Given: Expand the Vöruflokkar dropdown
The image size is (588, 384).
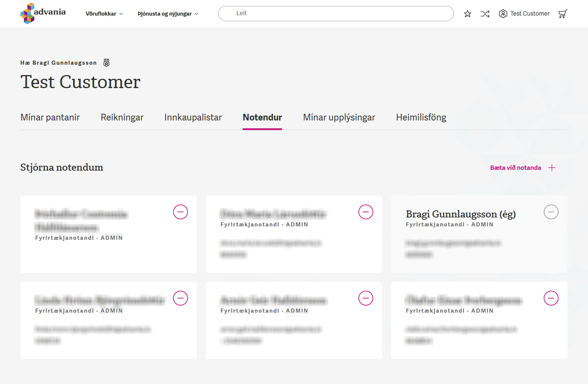Looking at the screenshot, I should (104, 14).
